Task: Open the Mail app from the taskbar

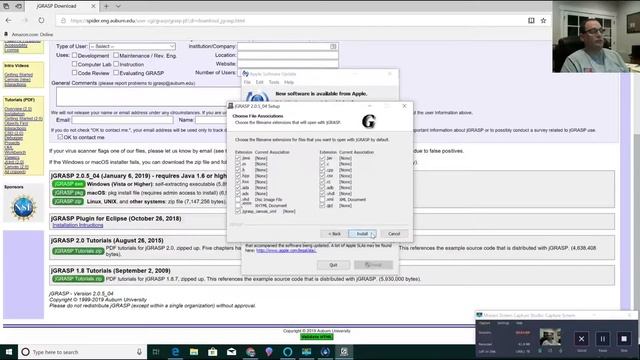Action: (x=231, y=352)
